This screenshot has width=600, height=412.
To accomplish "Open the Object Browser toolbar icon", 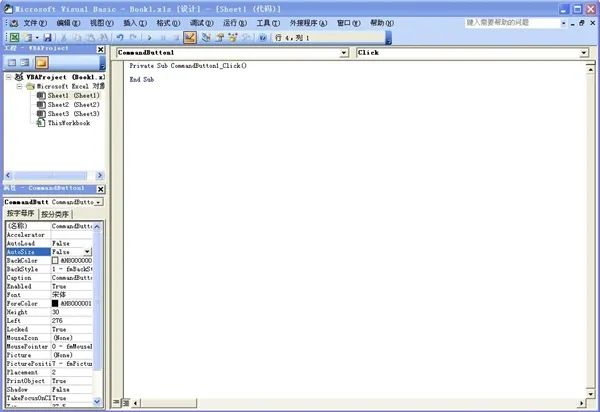I will pos(233,37).
